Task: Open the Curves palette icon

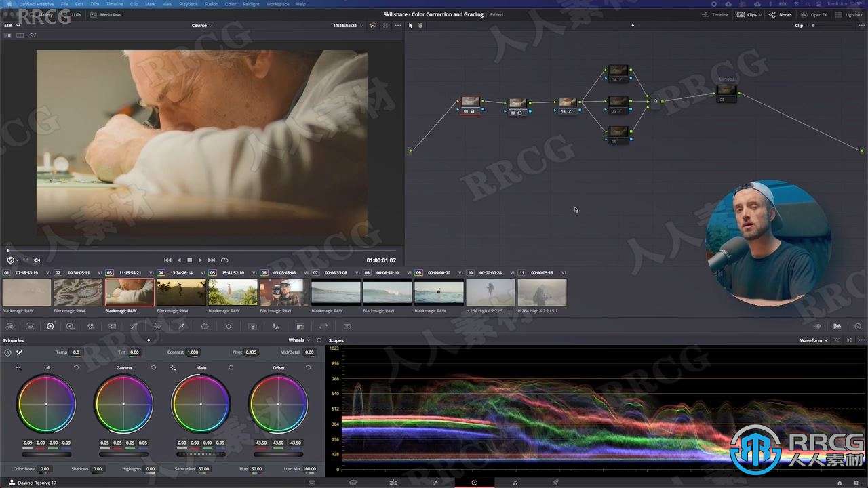Action: click(x=134, y=326)
